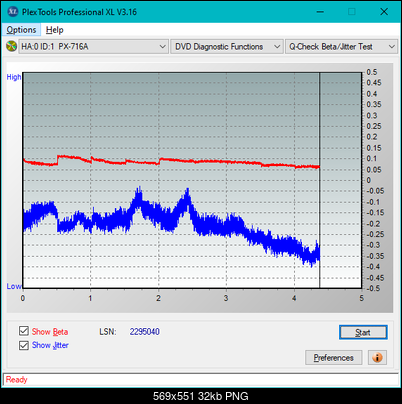The image size is (402, 404).
Task: Click the High label on graph axis
Action: tap(14, 77)
